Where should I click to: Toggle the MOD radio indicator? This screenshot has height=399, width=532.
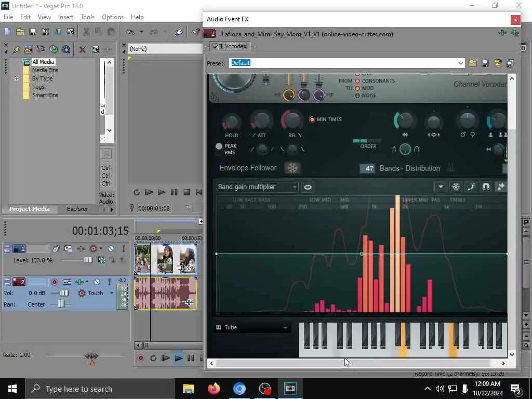357,88
